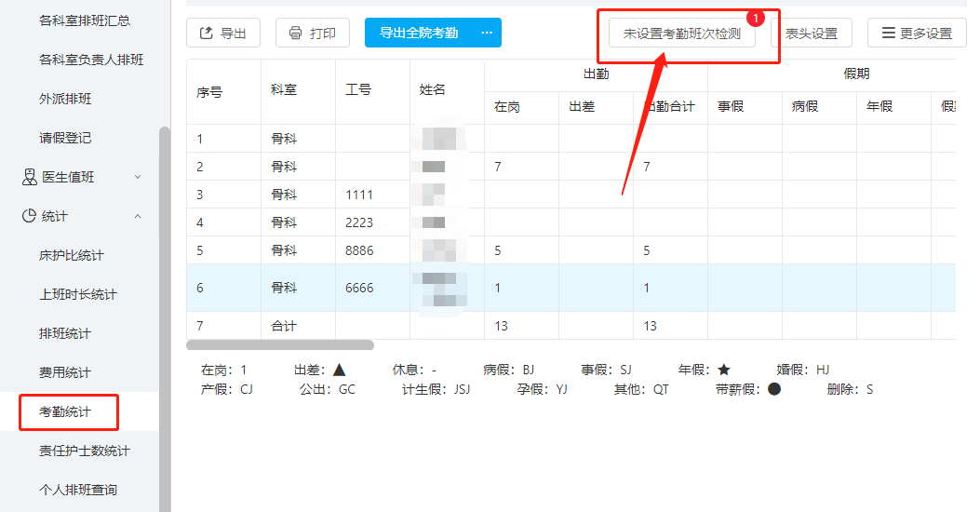
Task: Click the doctor icon beside 医生值班
Action: 30,177
